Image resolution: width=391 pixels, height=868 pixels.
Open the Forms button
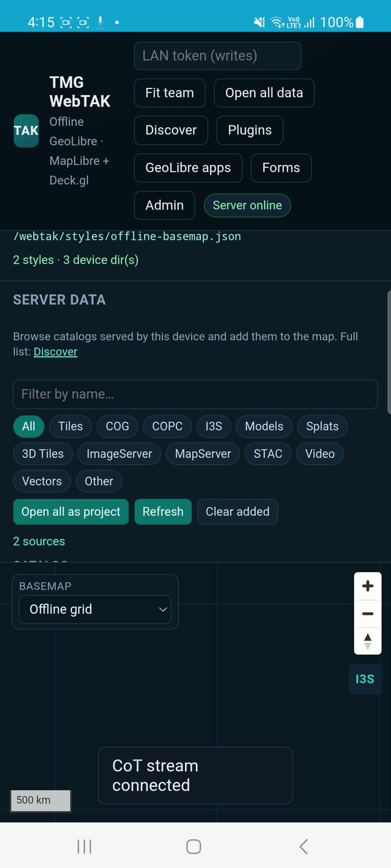[281, 168]
